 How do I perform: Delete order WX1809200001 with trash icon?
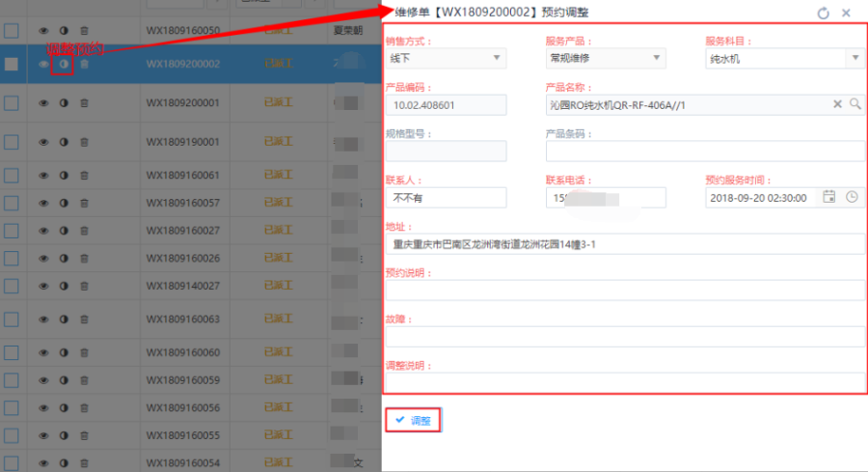(x=84, y=102)
